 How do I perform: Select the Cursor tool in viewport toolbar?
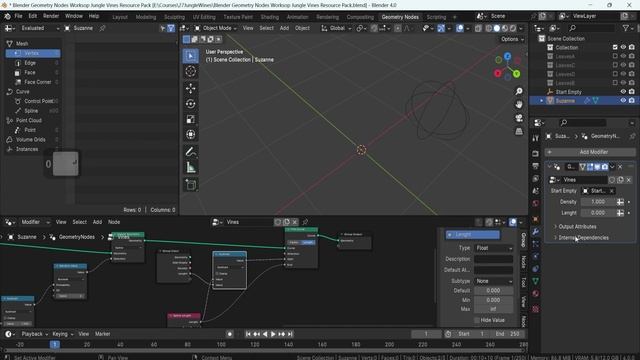190,71
